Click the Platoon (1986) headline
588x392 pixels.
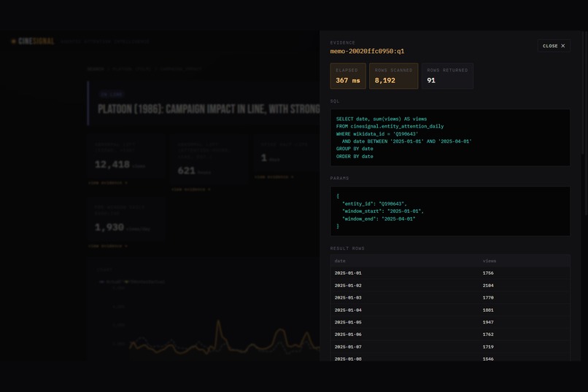(x=209, y=109)
